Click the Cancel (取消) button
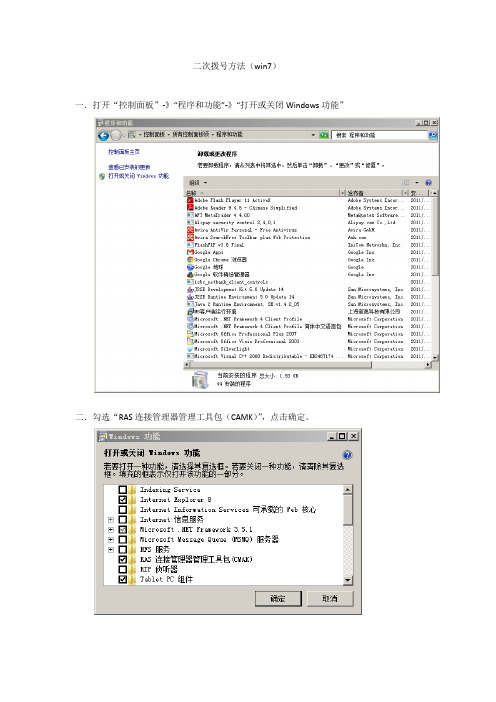 pyautogui.click(x=330, y=599)
